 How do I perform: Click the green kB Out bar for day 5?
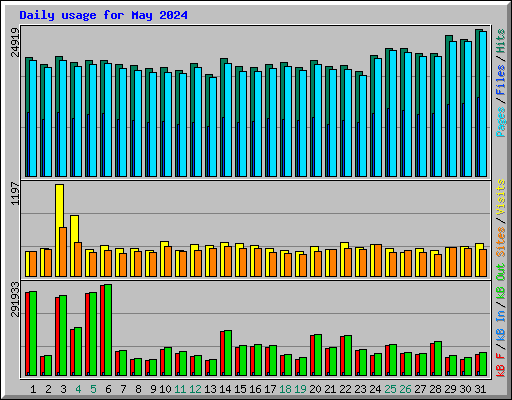coord(93,334)
